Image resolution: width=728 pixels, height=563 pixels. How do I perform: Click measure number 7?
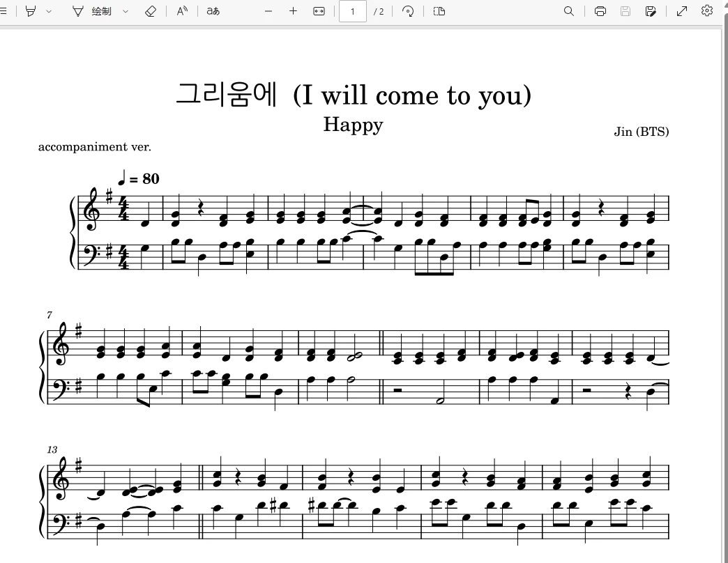pyautogui.click(x=50, y=315)
